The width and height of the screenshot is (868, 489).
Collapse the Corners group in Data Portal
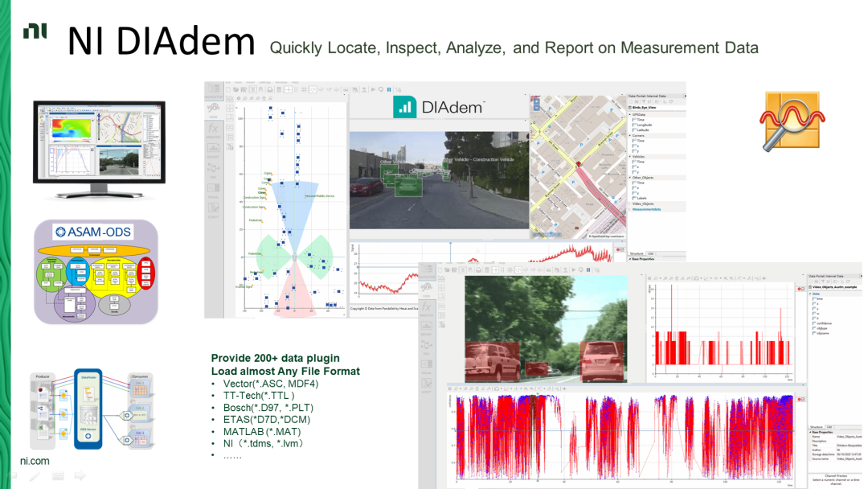pos(630,136)
